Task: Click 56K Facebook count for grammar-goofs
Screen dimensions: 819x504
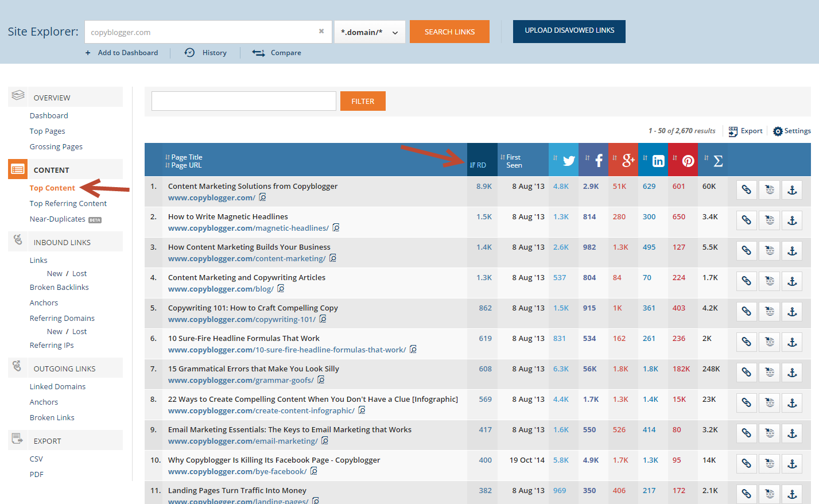Action: point(590,369)
